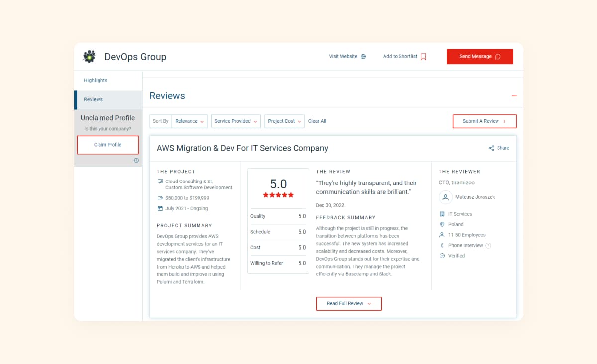Click the checkmark icon beside Verified
This screenshot has height=364, width=597.
(442, 256)
